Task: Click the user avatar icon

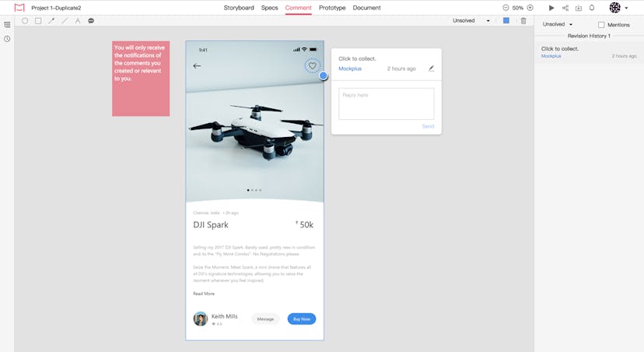Action: click(x=615, y=8)
